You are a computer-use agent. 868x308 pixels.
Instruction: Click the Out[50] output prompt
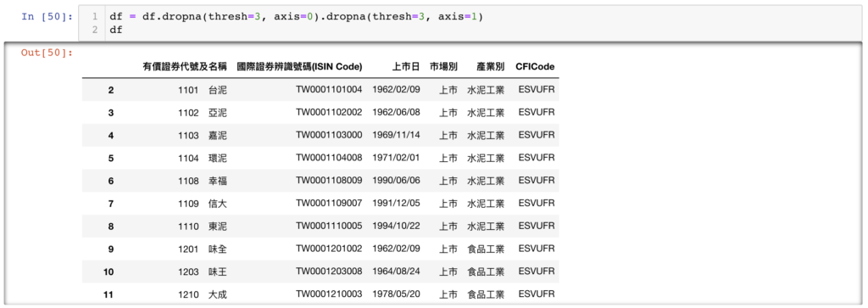(47, 53)
